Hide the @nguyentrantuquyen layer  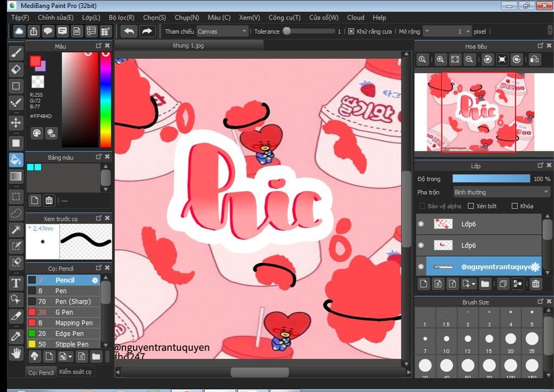421,267
